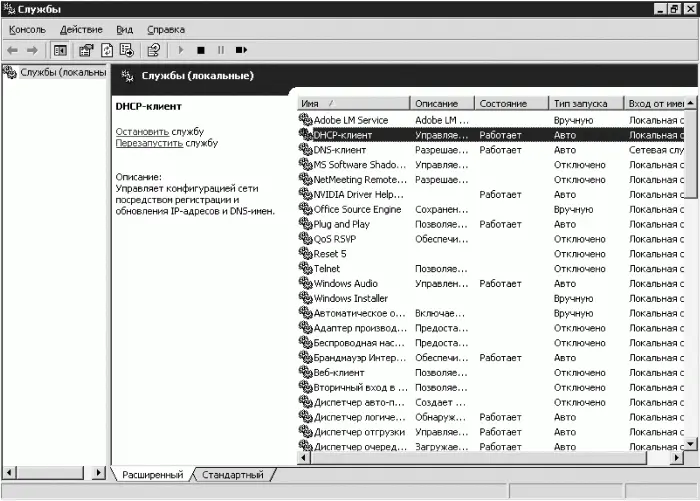Click the Перезапустить службу link

coord(167,143)
